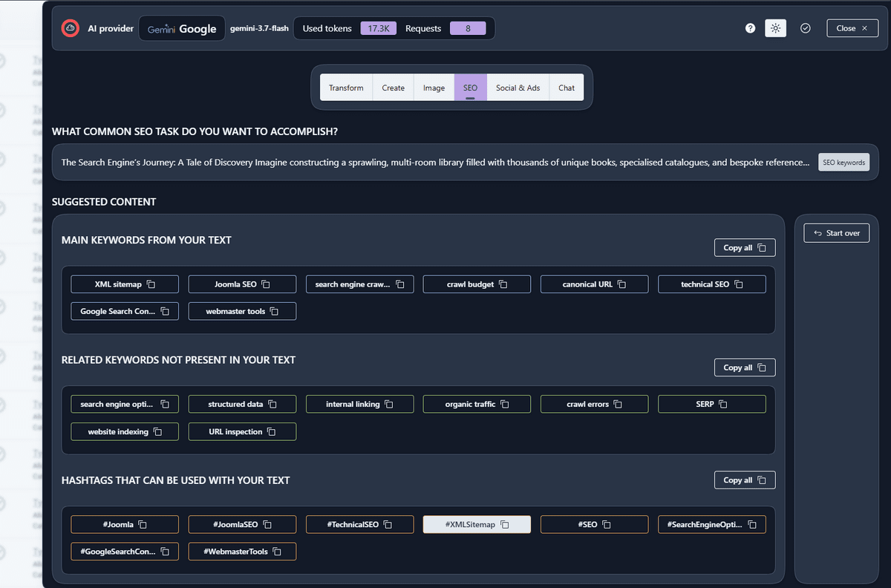Copy the search engine crawl keyword
Viewport: 891px width, 588px height.
coord(359,284)
